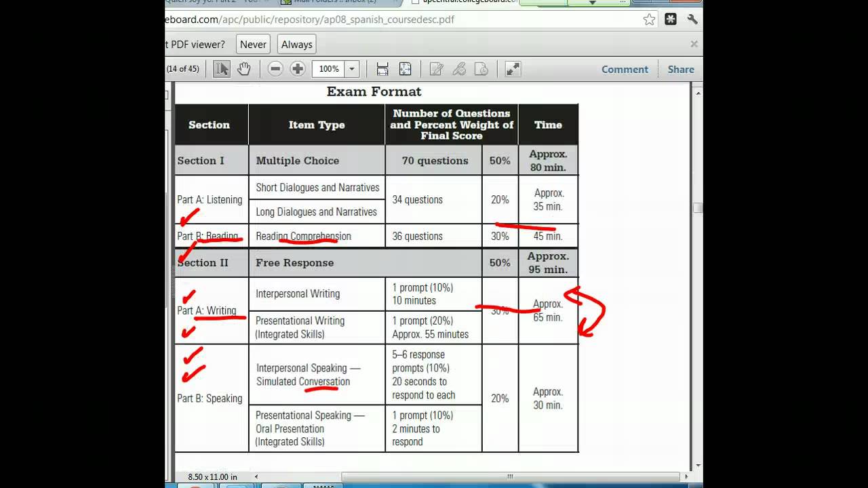Image resolution: width=868 pixels, height=488 pixels.
Task: Click the Approx. 30 min. cell
Action: pyautogui.click(x=548, y=399)
